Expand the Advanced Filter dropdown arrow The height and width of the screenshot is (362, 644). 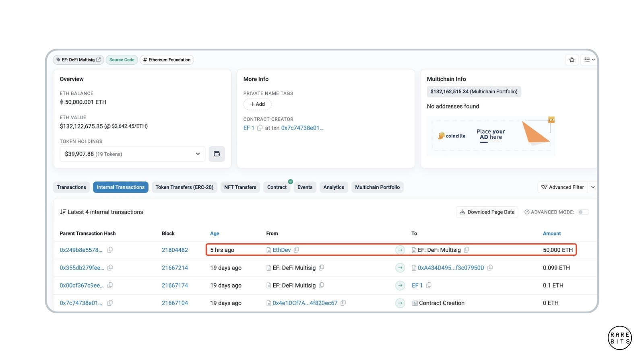coord(592,187)
